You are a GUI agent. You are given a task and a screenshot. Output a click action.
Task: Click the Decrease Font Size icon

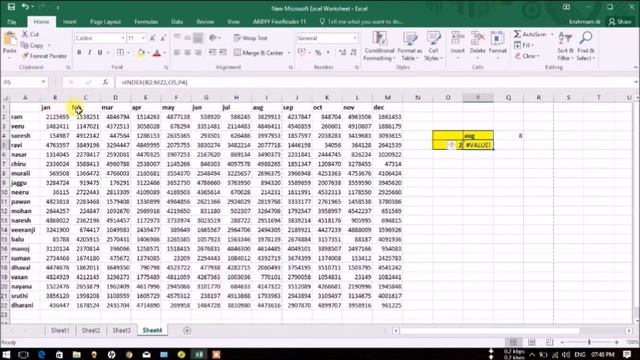163,38
